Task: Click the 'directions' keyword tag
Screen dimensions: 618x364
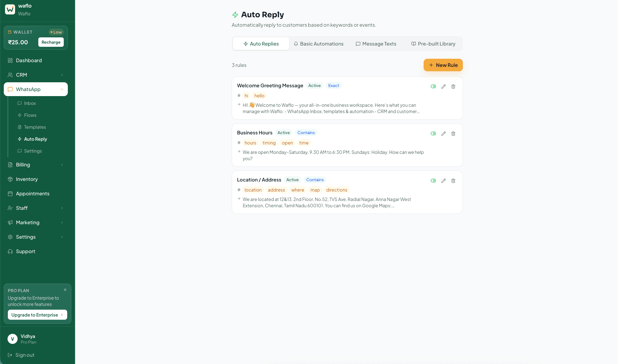Action: pos(337,190)
